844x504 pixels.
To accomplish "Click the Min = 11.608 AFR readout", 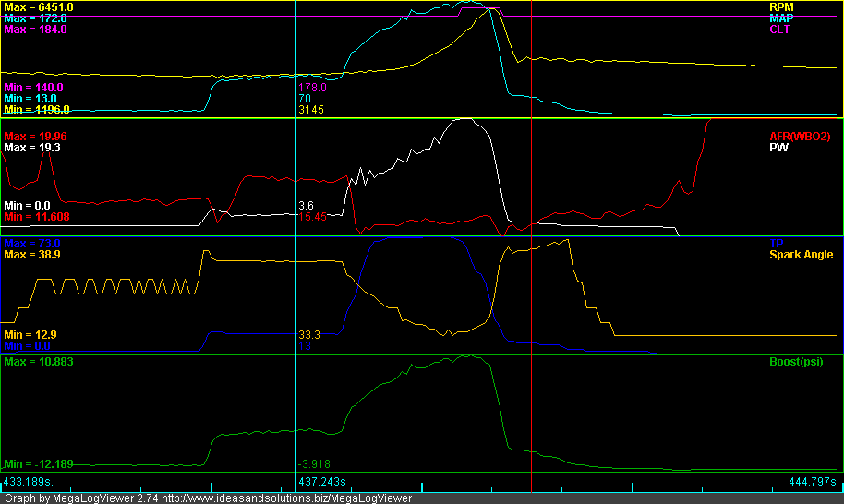I will click(37, 217).
